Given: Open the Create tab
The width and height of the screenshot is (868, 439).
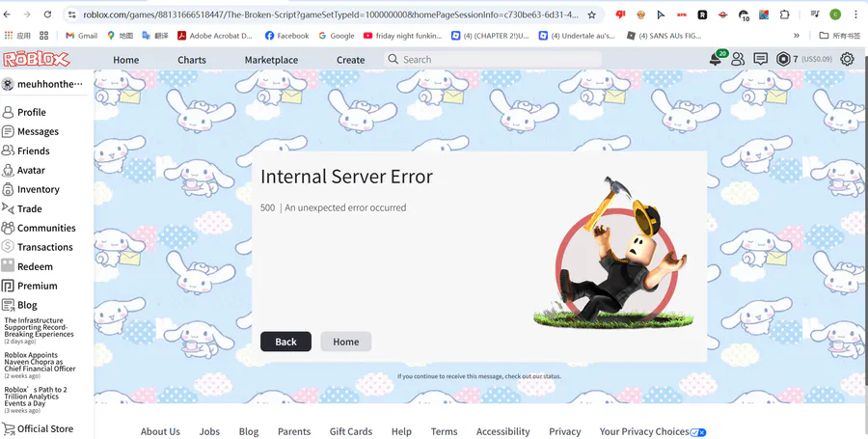Looking at the screenshot, I should (x=350, y=60).
